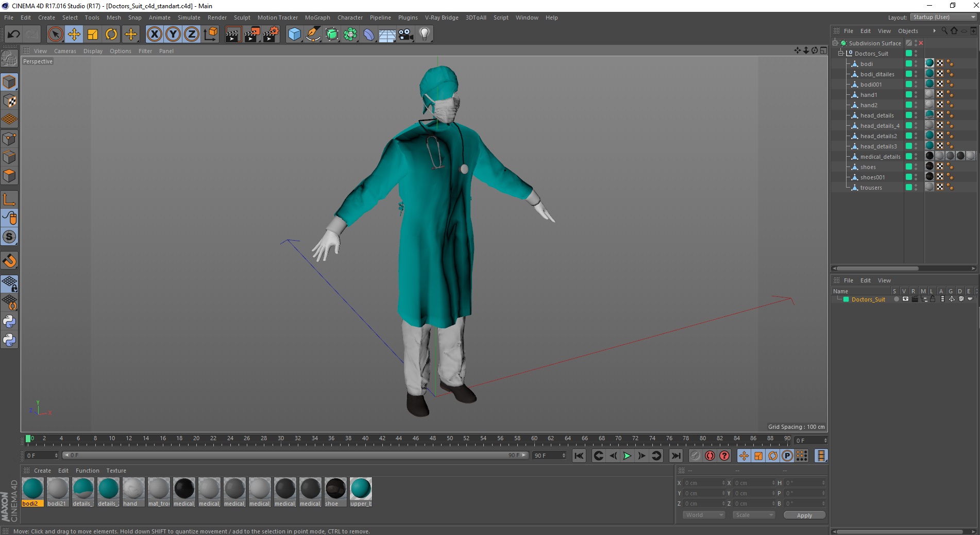The image size is (980, 535).
Task: Click the Record Active Objects button
Action: click(696, 456)
